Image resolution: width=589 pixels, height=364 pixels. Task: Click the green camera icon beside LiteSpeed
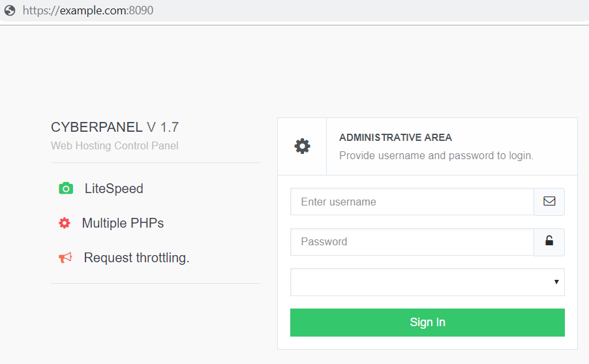point(66,189)
